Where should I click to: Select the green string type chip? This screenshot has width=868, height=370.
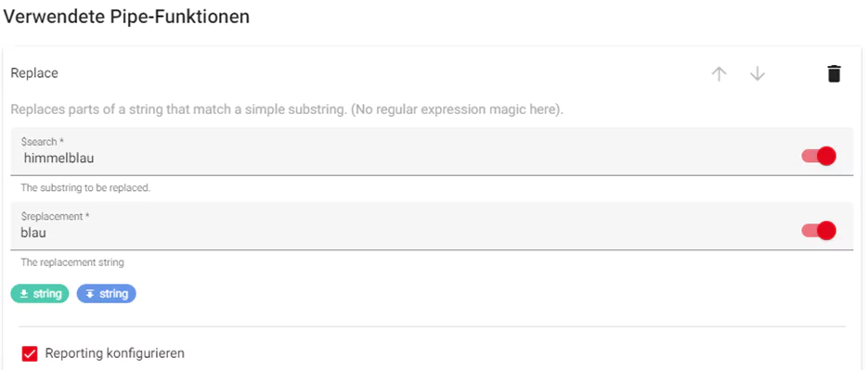[40, 294]
